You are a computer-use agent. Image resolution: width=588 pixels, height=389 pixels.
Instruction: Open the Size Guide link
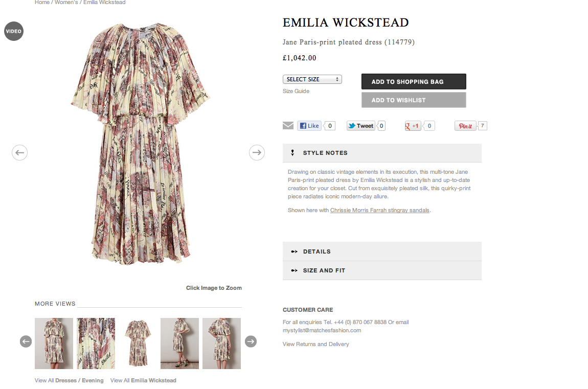(296, 91)
